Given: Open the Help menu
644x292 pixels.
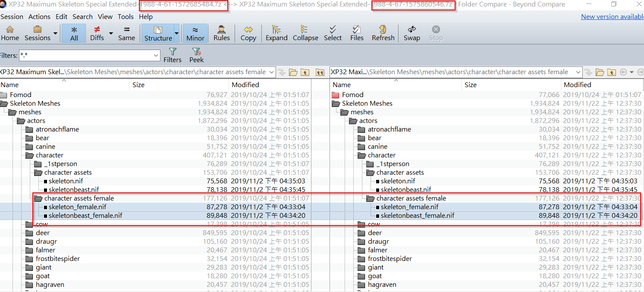Looking at the screenshot, I should 146,16.
